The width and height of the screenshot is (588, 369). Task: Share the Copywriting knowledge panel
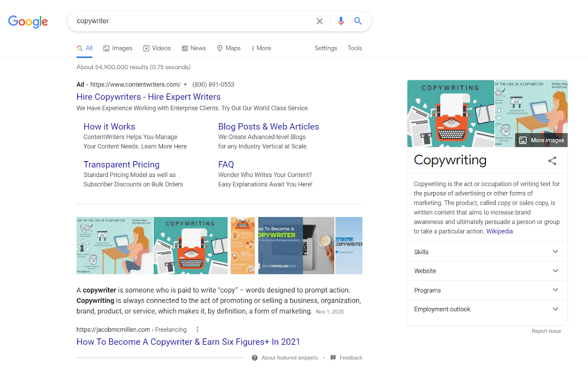[x=552, y=161]
